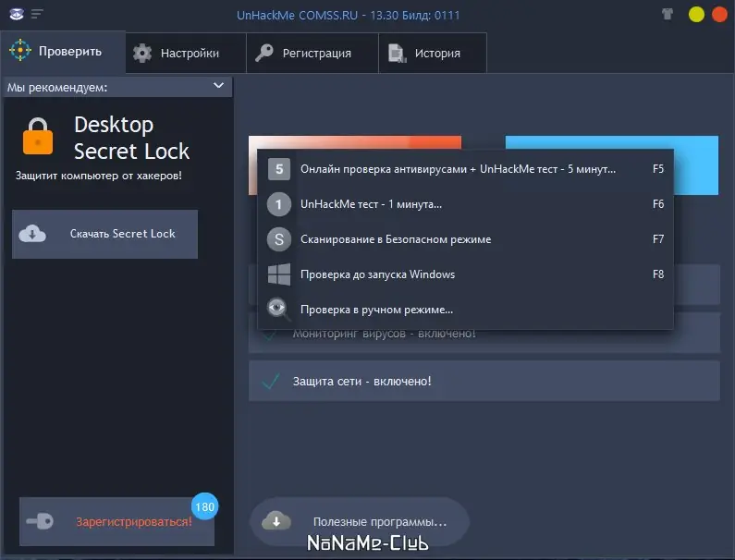Image resolution: width=735 pixels, height=560 pixels.
Task: Expand the Мы рекомендуем dropdown chevron
Action: tap(218, 86)
